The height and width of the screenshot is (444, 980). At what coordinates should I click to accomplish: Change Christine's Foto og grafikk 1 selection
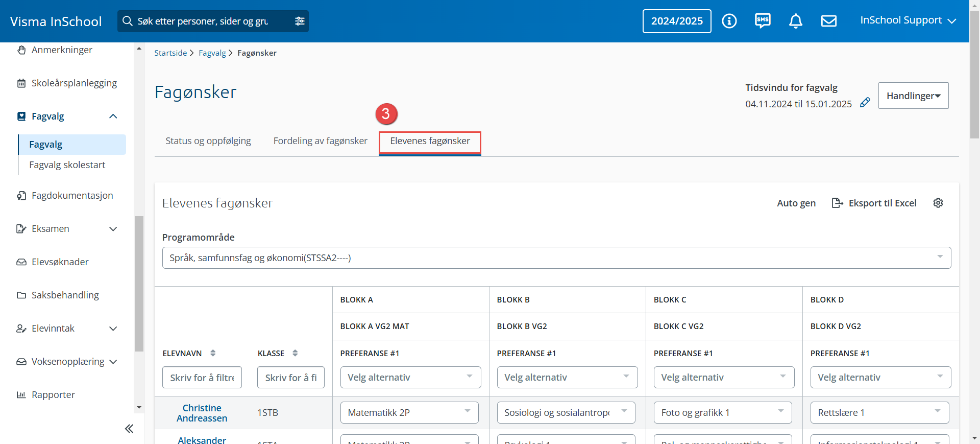tap(723, 413)
